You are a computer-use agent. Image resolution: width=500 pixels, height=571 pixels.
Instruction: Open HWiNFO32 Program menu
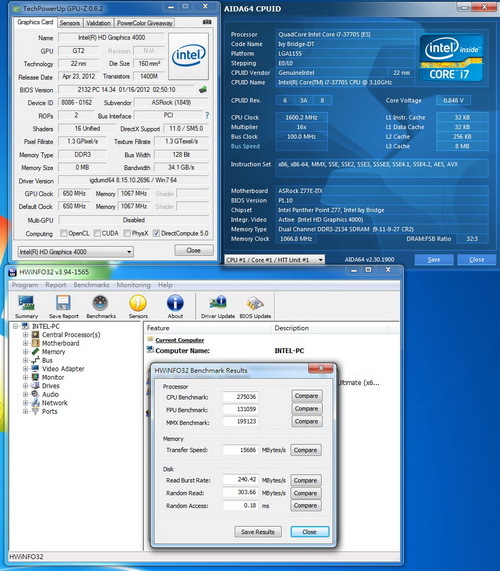pos(25,285)
